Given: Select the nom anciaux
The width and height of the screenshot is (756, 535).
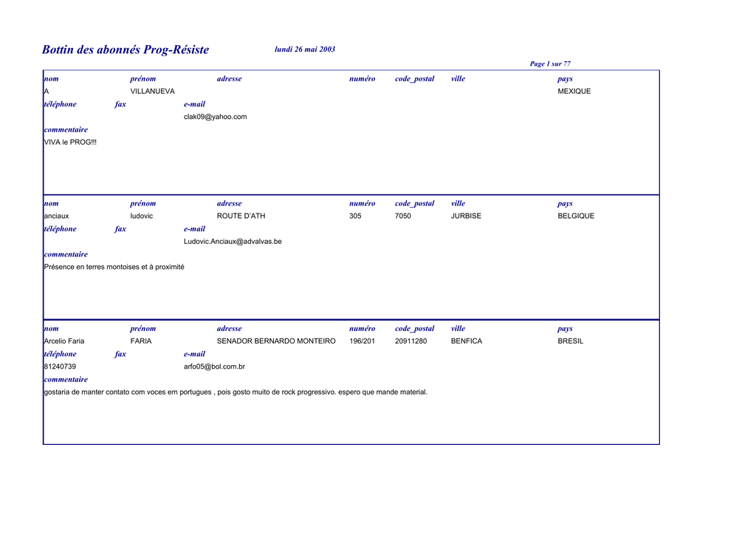Looking at the screenshot, I should [56, 216].
